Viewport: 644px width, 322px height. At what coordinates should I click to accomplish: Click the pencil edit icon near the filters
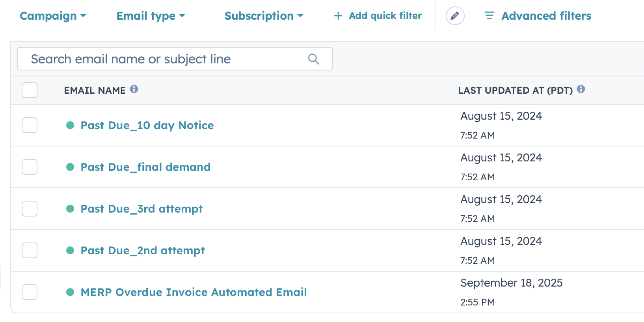(455, 16)
